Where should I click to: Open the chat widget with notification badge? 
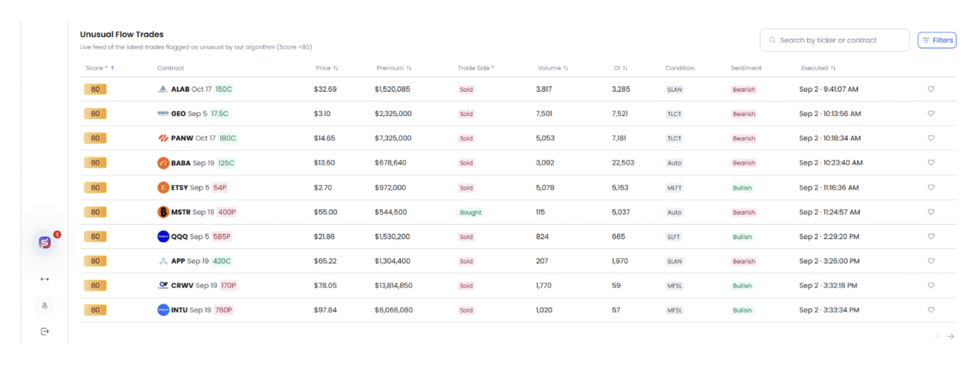pos(45,242)
